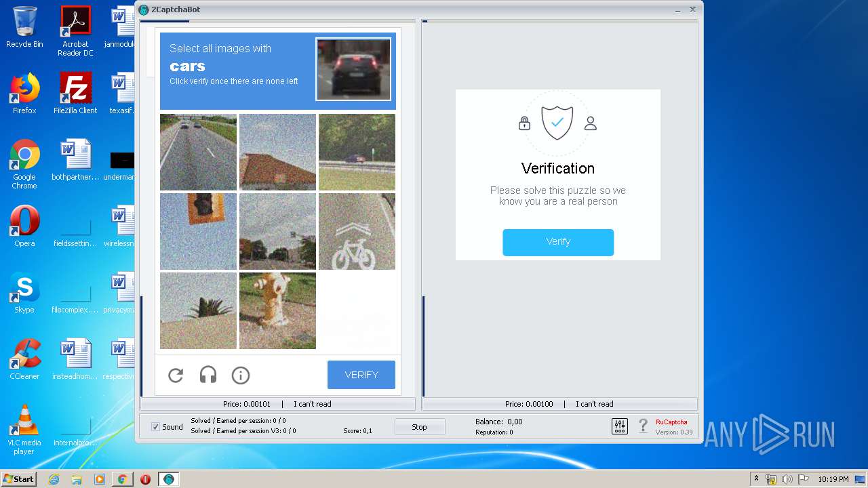Stop the bot with Stop button

420,427
